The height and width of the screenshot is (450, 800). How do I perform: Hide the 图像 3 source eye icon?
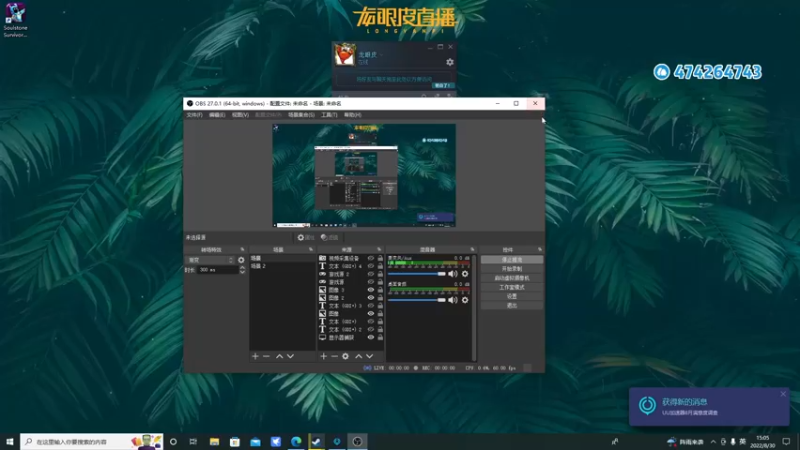coord(371,290)
